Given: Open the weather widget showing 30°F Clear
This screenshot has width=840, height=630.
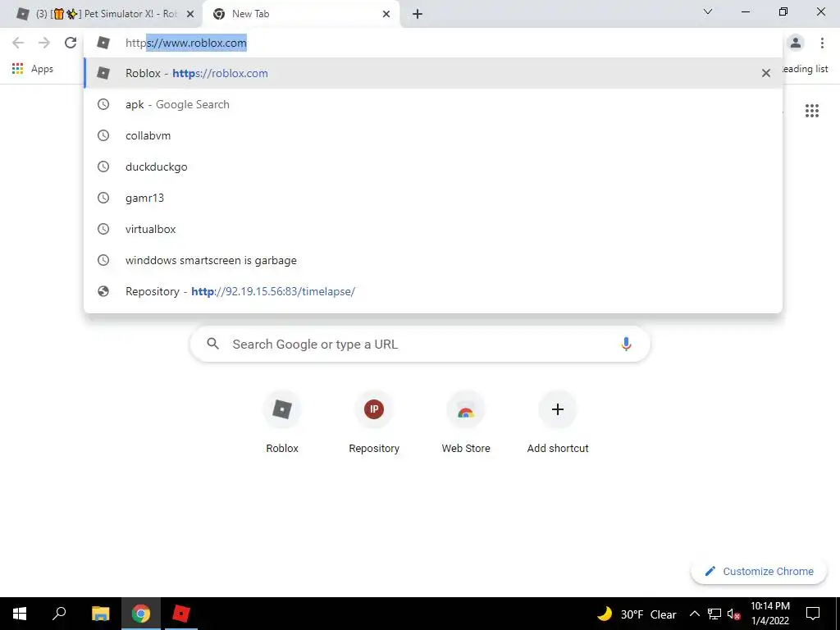Looking at the screenshot, I should click(637, 614).
